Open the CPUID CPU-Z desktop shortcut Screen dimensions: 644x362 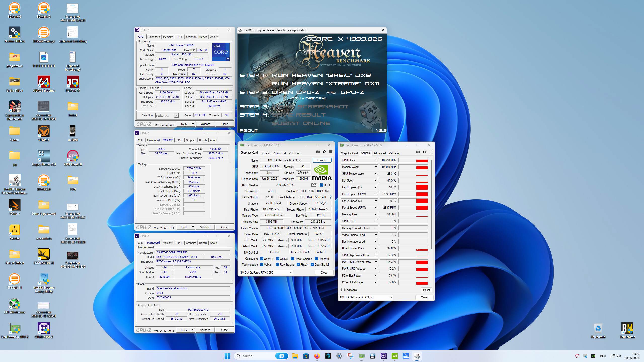[x=44, y=331]
